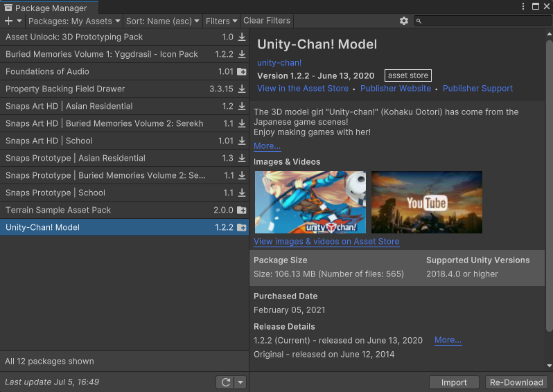Select Snaps Art HD | School

tap(124, 141)
